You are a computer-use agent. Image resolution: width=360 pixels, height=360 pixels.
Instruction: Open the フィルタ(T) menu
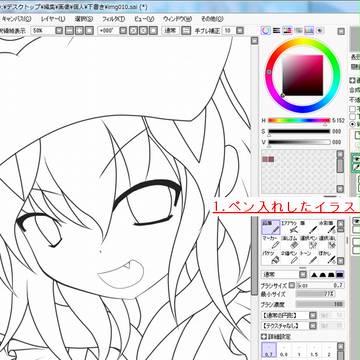113,19
